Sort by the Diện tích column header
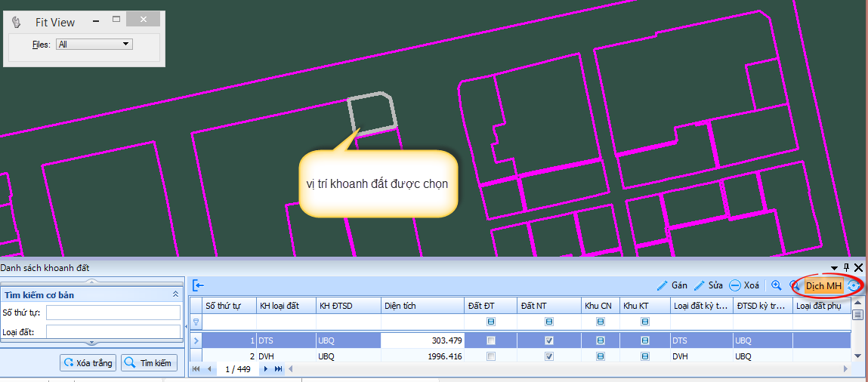 422,306
